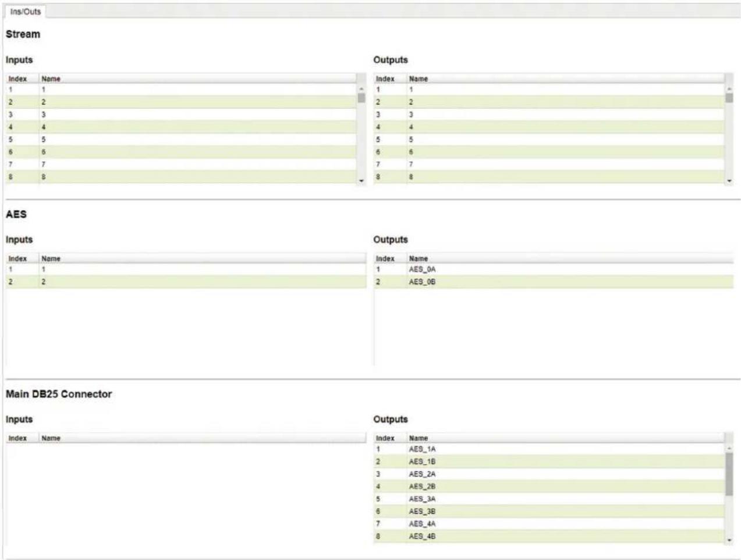This screenshot has width=741, height=560.
Task: Click the Stream Inputs scrollbar thumb
Action: (x=361, y=98)
